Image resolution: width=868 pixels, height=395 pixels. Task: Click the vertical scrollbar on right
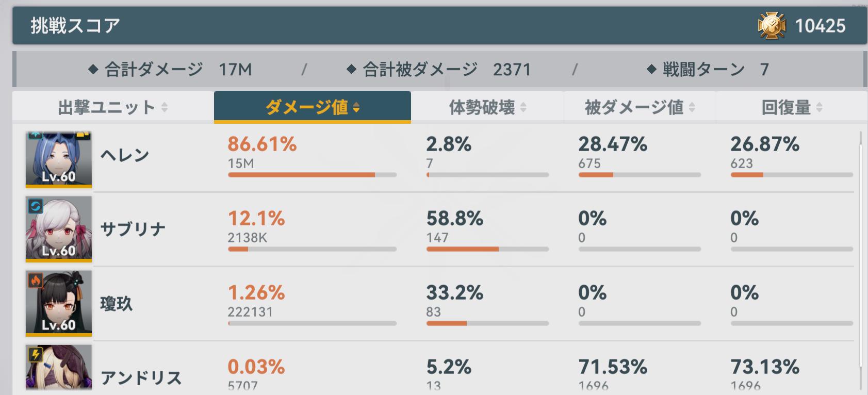(860, 260)
